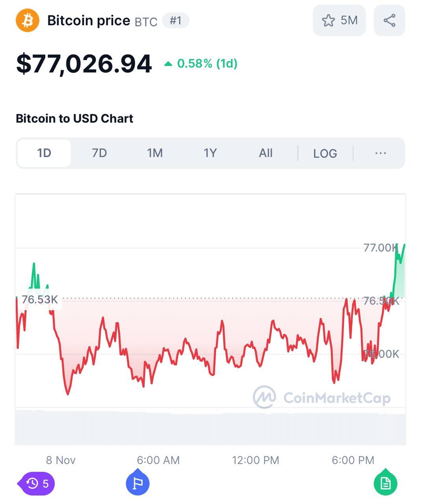Screen dimensions: 421x504
Task: Click the green price-up triangle indicator
Action: coord(168,64)
